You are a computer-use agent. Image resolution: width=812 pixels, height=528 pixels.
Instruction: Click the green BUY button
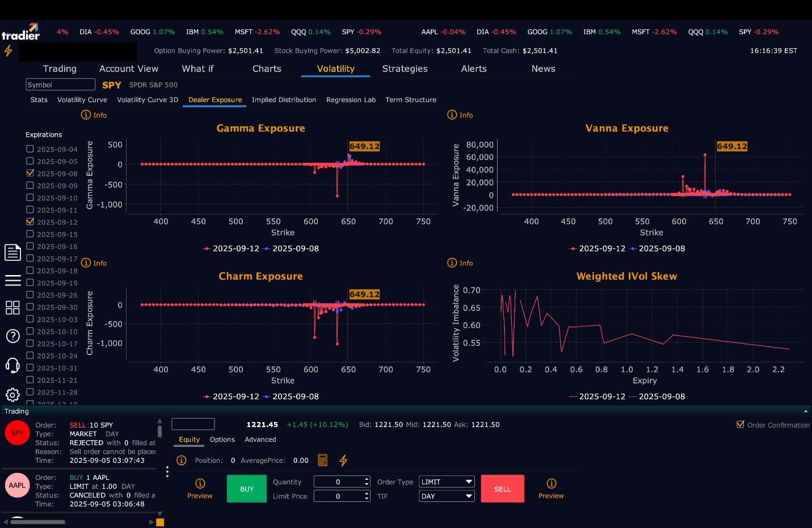(x=247, y=489)
